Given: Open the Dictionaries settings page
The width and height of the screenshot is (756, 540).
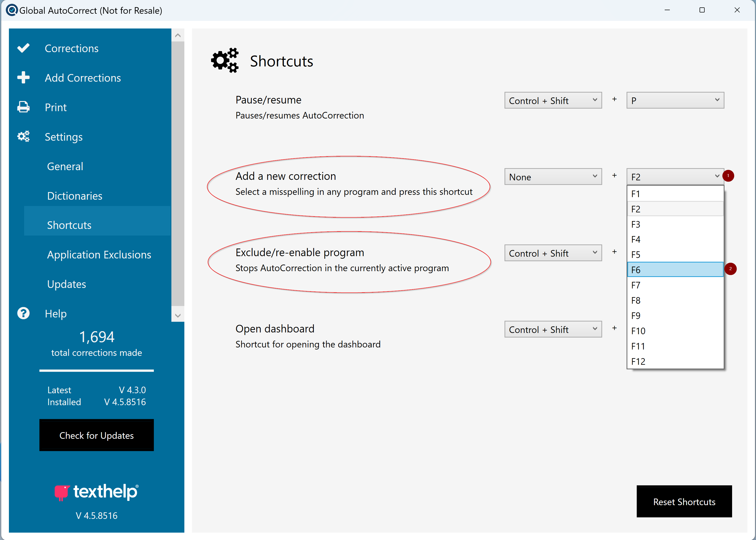Looking at the screenshot, I should coord(75,196).
